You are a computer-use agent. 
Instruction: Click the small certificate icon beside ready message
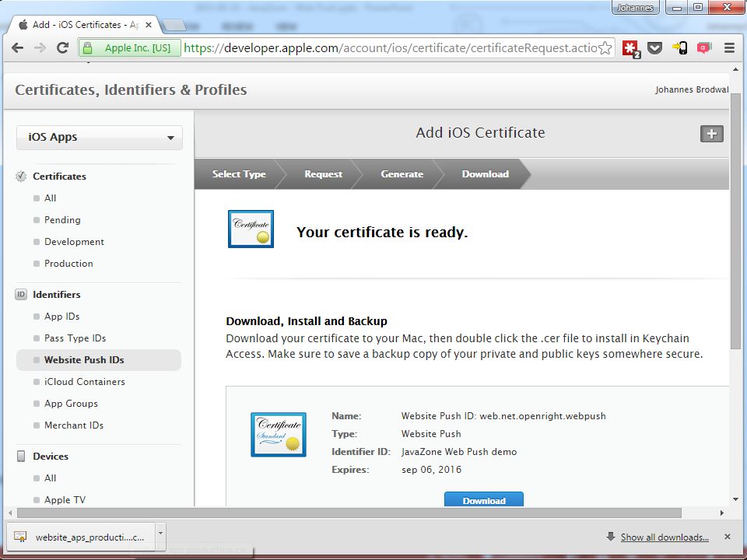coord(251,229)
